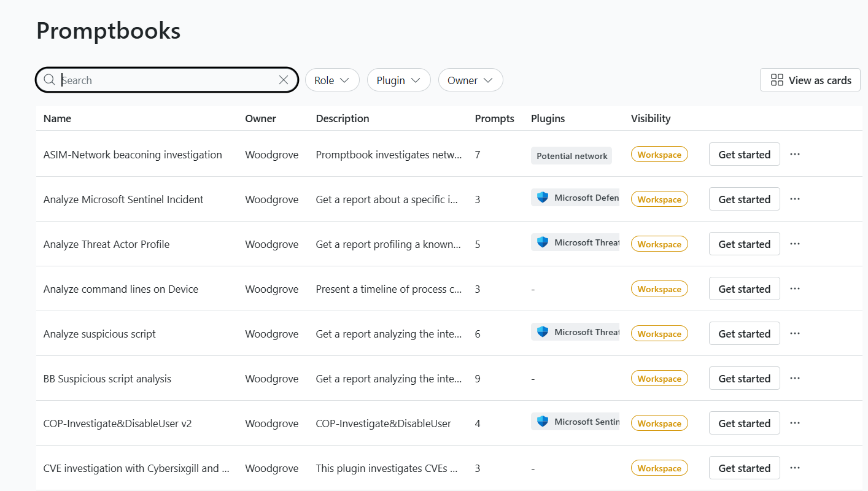Click the Name column header

[57, 118]
